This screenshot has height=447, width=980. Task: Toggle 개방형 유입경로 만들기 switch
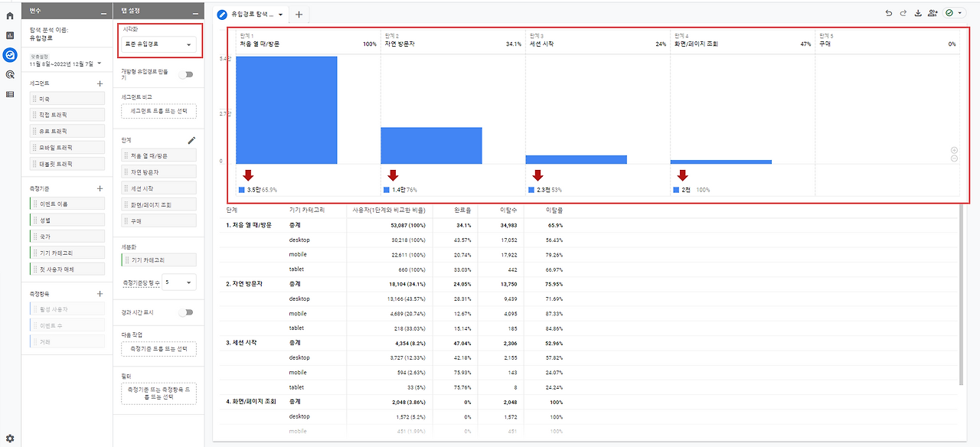coord(187,75)
